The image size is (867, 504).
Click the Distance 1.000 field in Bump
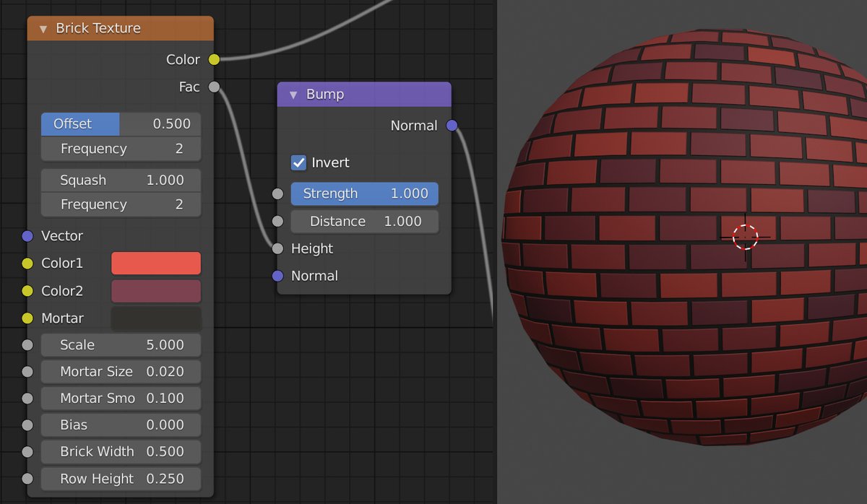(x=365, y=221)
